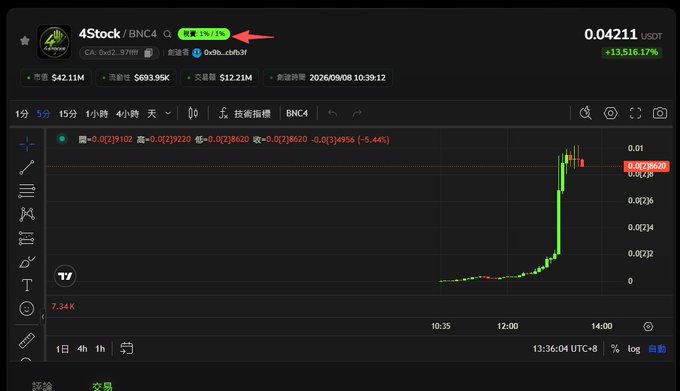Open the 4Stock token logo

pyautogui.click(x=54, y=42)
